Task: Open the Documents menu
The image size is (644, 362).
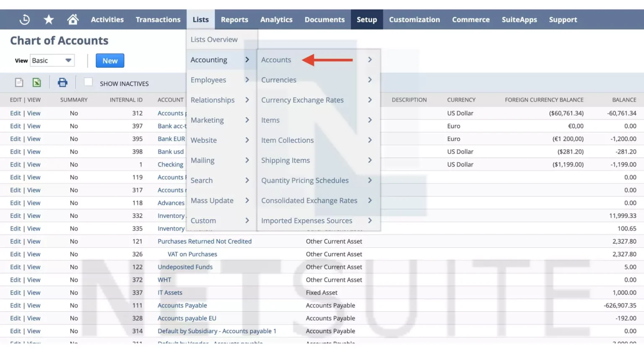Action: (325, 19)
